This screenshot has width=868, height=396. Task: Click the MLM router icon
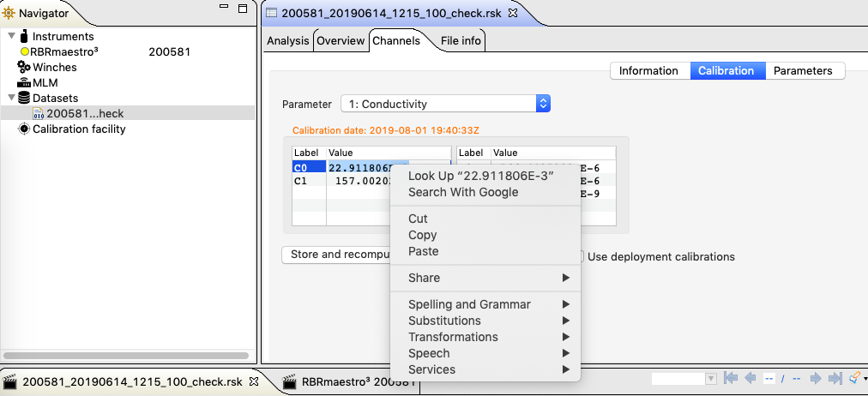point(24,83)
